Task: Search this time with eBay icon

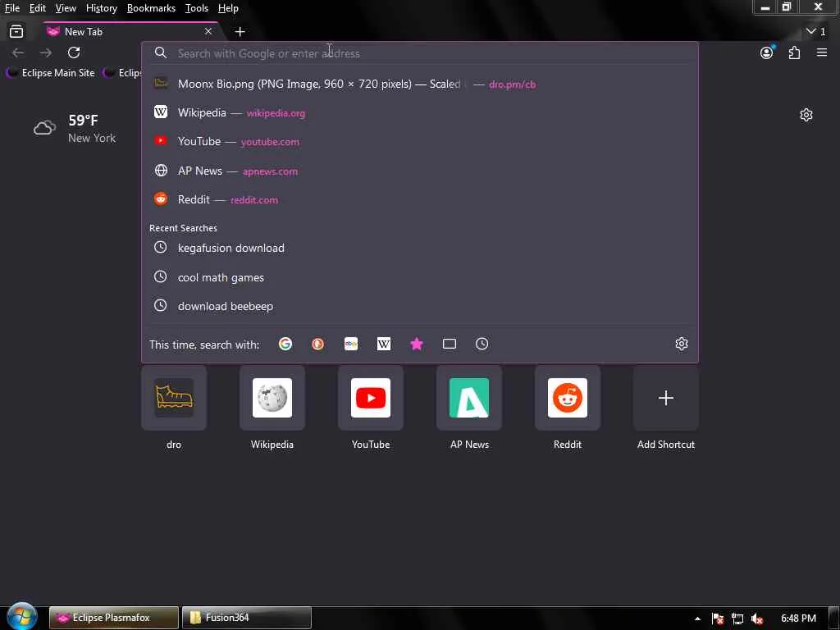Action: (351, 344)
